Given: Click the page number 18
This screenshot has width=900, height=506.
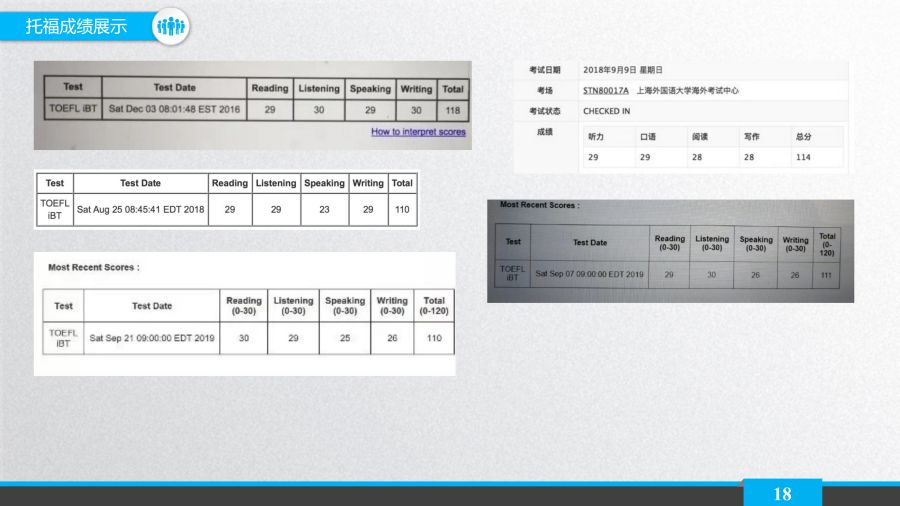Looking at the screenshot, I should [782, 493].
